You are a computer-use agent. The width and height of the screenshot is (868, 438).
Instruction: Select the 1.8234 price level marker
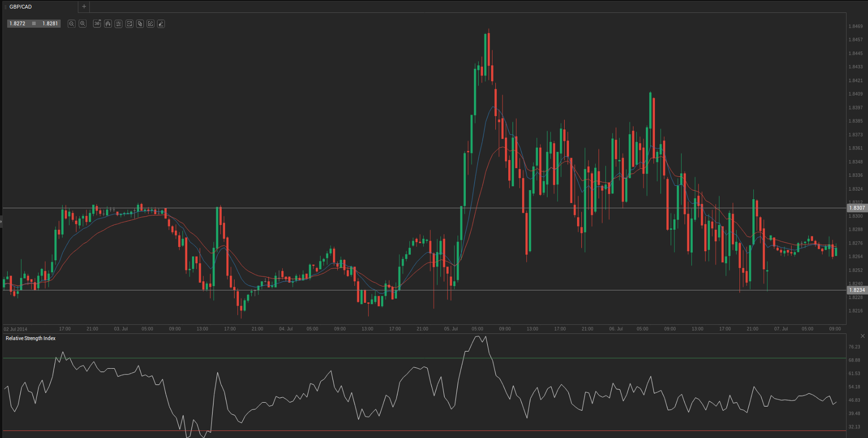coord(857,290)
